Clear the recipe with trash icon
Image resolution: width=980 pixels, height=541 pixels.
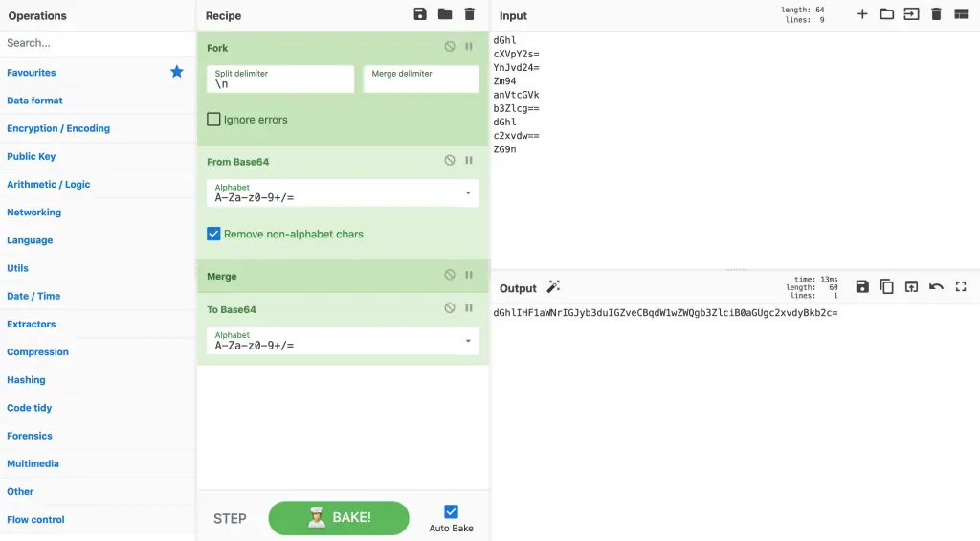(x=469, y=14)
